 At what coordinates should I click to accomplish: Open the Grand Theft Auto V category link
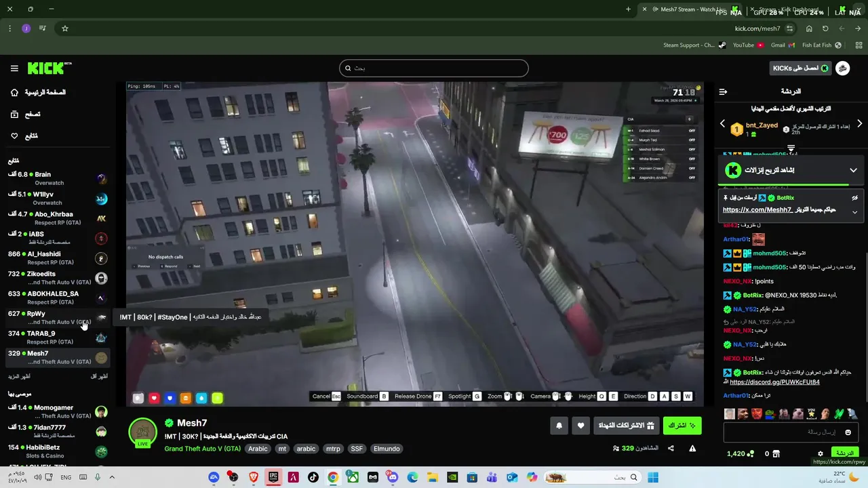coord(202,449)
